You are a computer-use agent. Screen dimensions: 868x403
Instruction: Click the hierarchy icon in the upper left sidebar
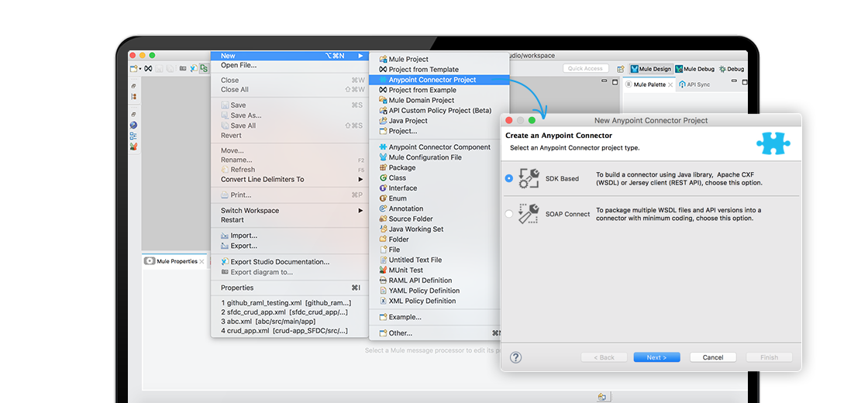coord(133,96)
